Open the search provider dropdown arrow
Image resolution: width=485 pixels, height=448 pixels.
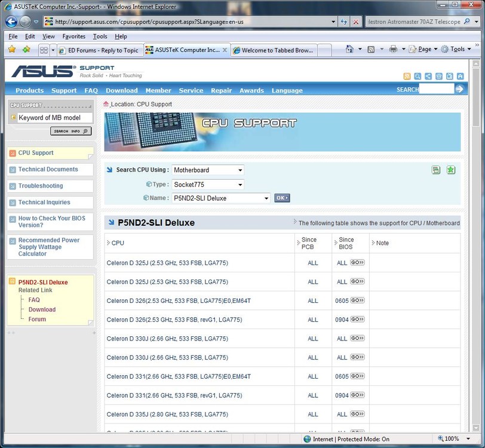point(477,22)
